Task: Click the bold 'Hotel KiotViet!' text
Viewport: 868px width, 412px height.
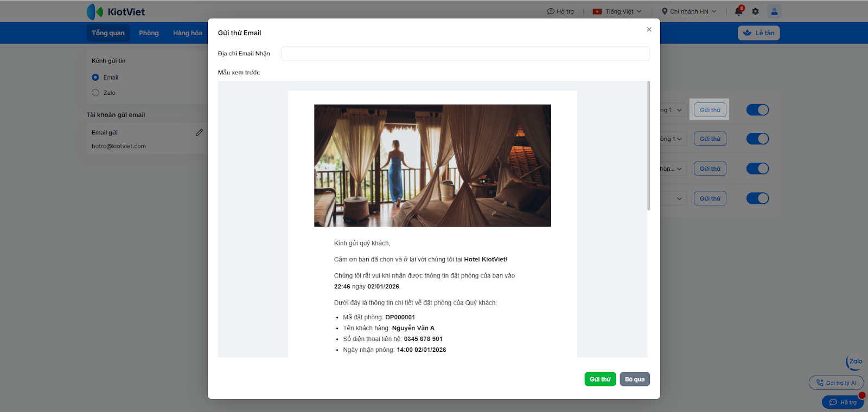Action: [486, 260]
